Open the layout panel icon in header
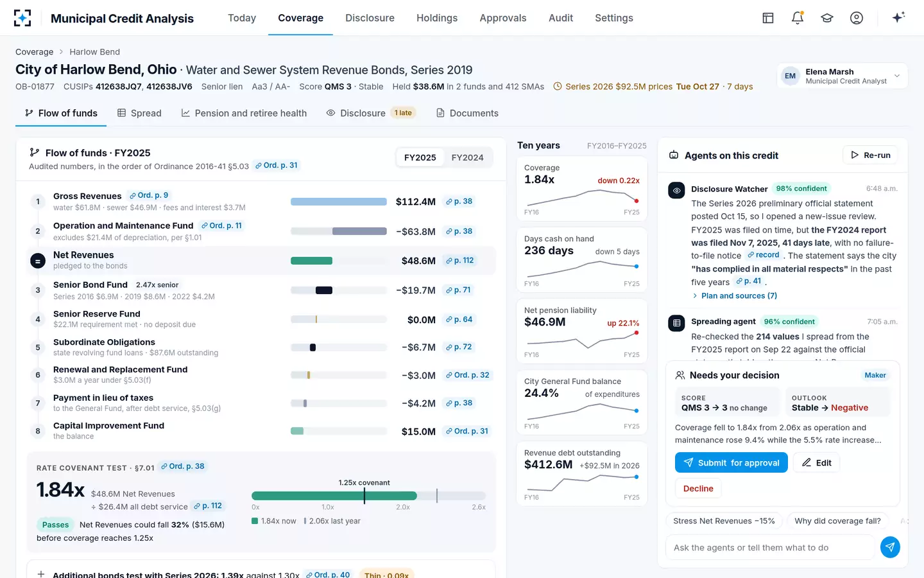The height and width of the screenshot is (578, 924). click(x=768, y=18)
